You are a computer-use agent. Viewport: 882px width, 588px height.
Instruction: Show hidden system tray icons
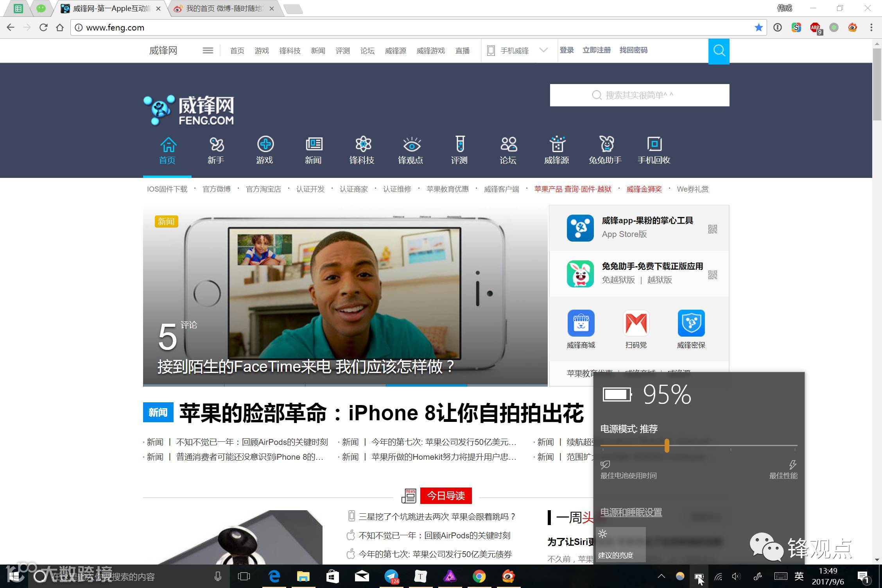point(661,576)
